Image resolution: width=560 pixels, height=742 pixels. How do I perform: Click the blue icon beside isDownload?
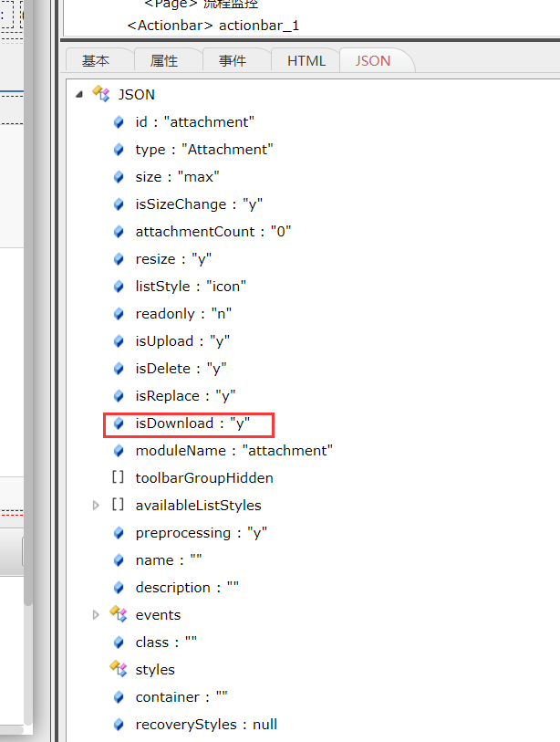119,423
